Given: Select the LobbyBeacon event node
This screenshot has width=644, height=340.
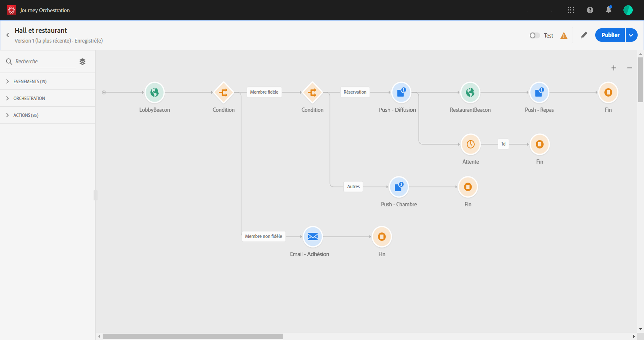Looking at the screenshot, I should pos(155,92).
